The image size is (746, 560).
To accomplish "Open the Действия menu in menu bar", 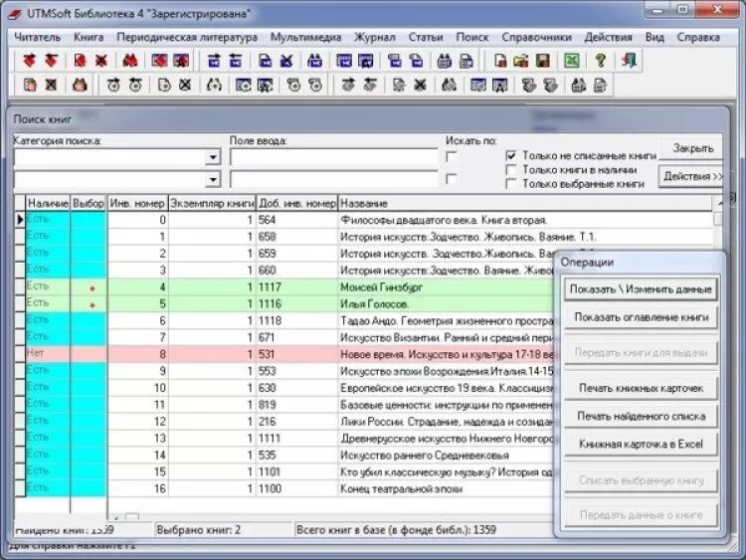I will click(608, 37).
